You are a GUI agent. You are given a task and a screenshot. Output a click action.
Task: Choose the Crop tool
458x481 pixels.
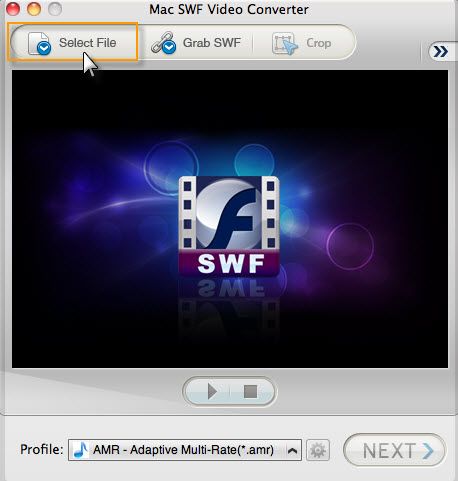[302, 43]
